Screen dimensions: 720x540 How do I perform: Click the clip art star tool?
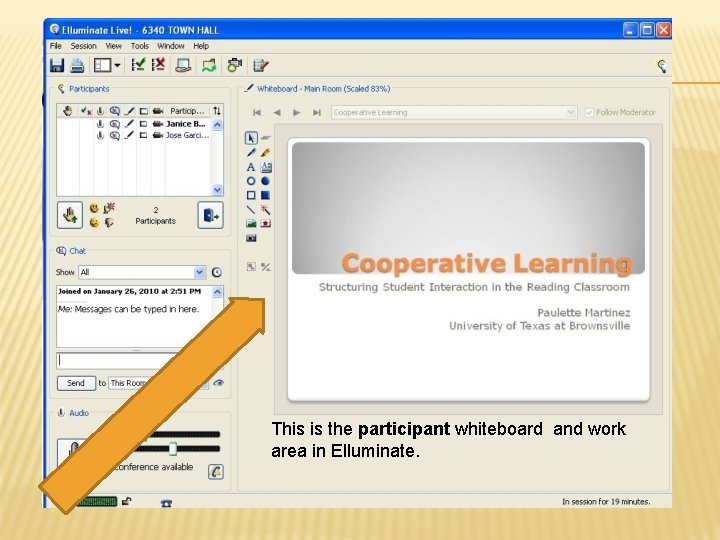coord(265,224)
